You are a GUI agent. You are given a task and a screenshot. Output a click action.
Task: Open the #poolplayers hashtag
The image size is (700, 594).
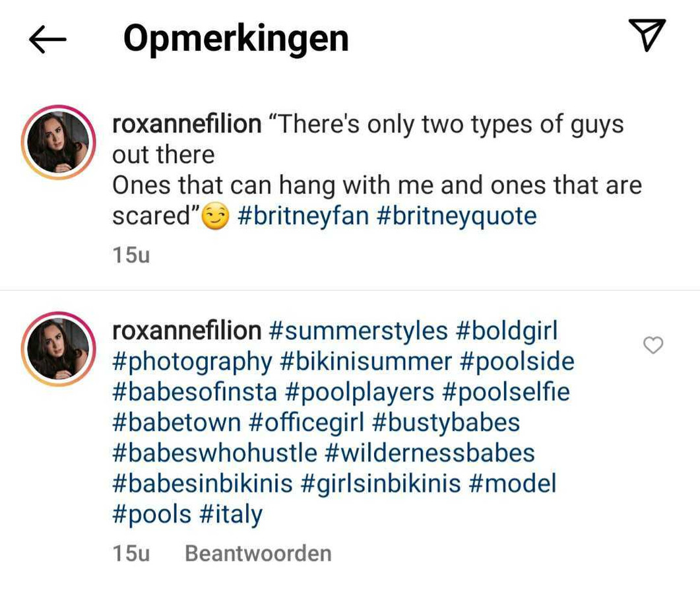(x=360, y=392)
